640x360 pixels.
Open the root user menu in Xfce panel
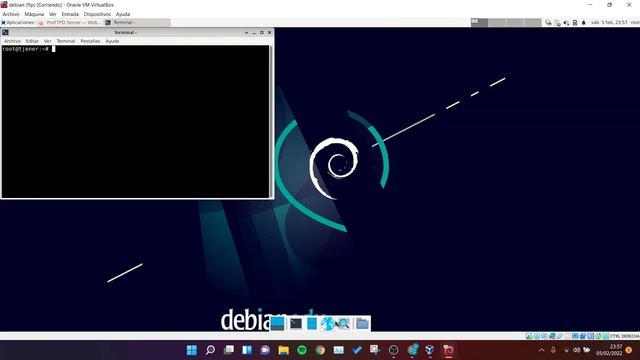click(x=635, y=22)
